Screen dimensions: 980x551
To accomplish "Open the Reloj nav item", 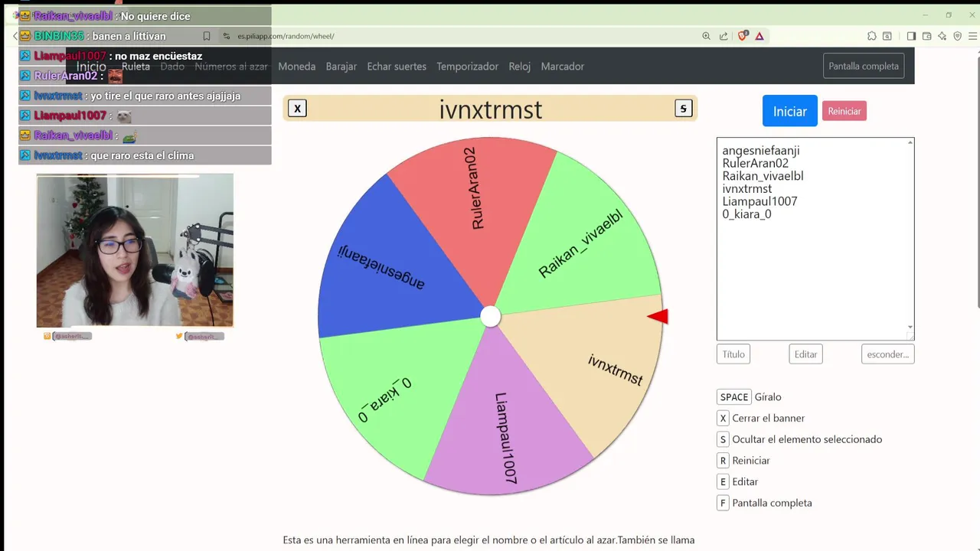I will click(520, 67).
